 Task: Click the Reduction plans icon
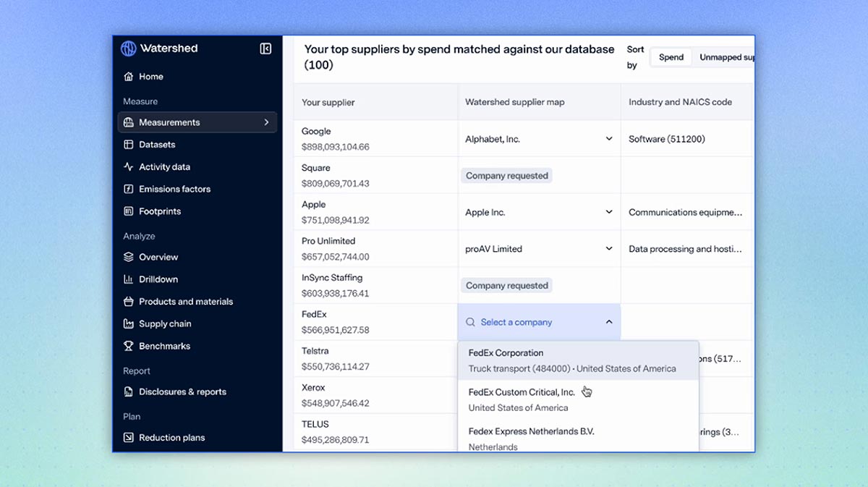[x=129, y=437]
